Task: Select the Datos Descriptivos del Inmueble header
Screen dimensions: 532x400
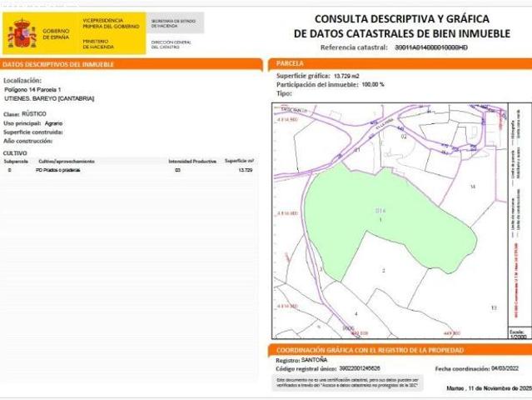Action: (132, 64)
